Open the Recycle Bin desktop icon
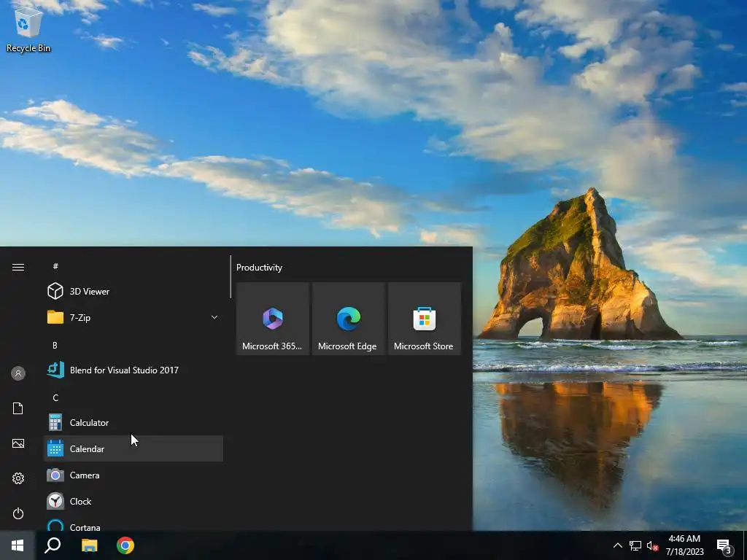This screenshot has width=747, height=560. tap(28, 29)
